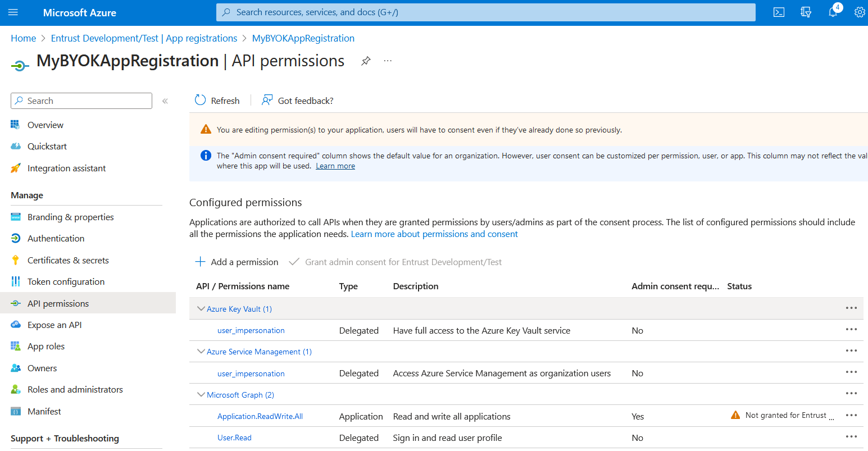Click the Quickstart cloud icon
Image resolution: width=868 pixels, height=451 pixels.
click(x=16, y=146)
